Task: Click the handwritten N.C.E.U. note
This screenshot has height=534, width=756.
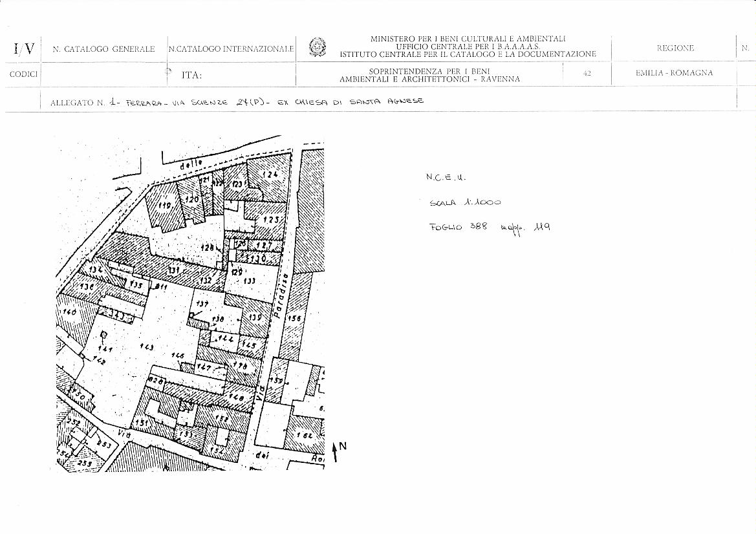Action: pos(446,176)
